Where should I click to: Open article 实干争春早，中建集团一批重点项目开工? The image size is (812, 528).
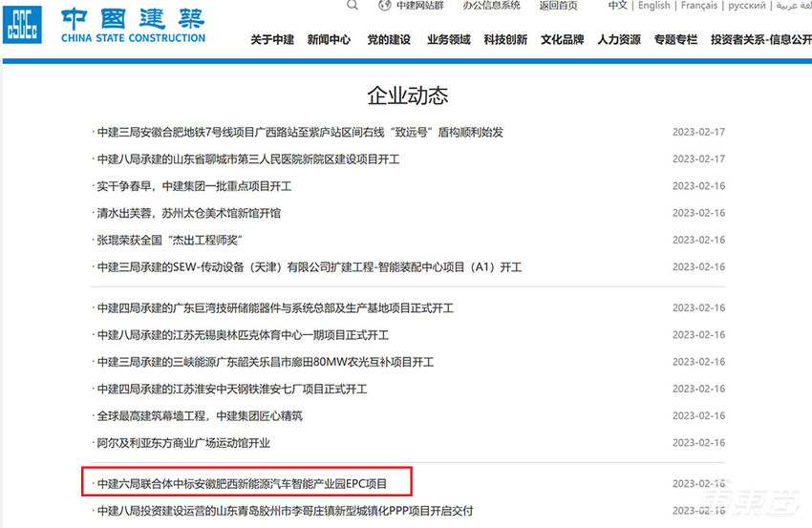point(194,186)
